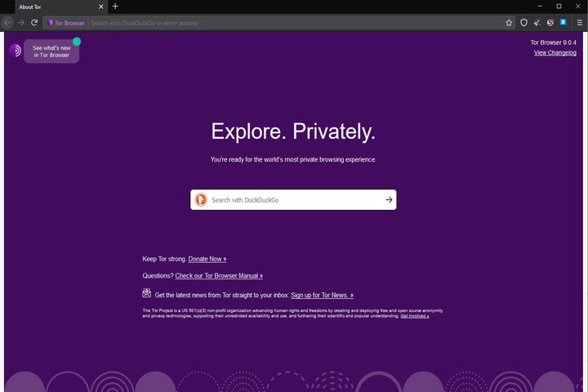Screen dimensions: 588x392
Task: Click the Tor Browser 9.0.4 version text
Action: [x=553, y=42]
